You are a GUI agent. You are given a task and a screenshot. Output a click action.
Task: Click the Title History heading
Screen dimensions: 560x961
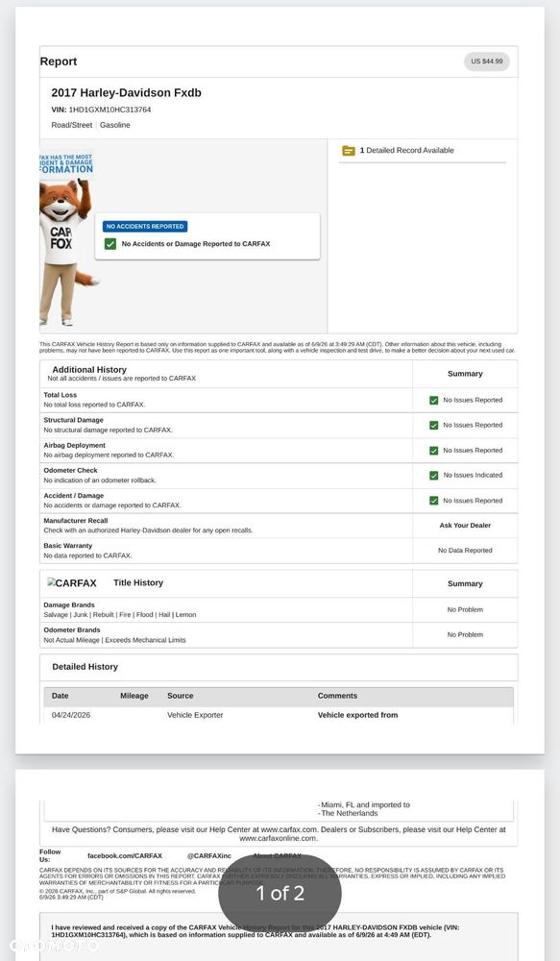(x=138, y=583)
